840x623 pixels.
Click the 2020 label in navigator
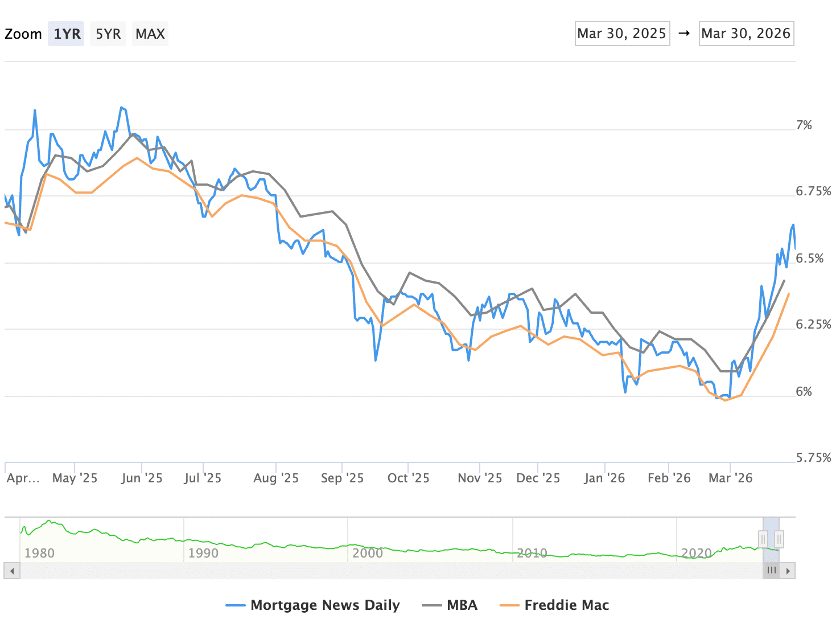(x=697, y=553)
